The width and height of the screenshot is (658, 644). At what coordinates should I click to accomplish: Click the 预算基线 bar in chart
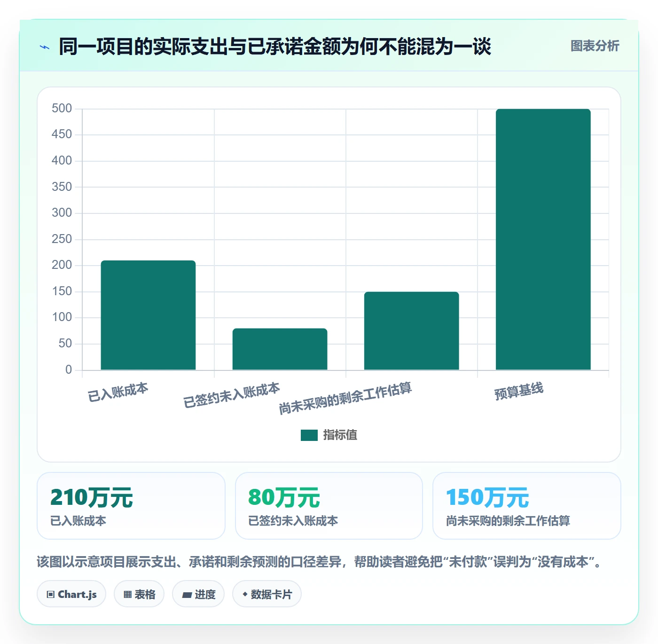tap(543, 239)
